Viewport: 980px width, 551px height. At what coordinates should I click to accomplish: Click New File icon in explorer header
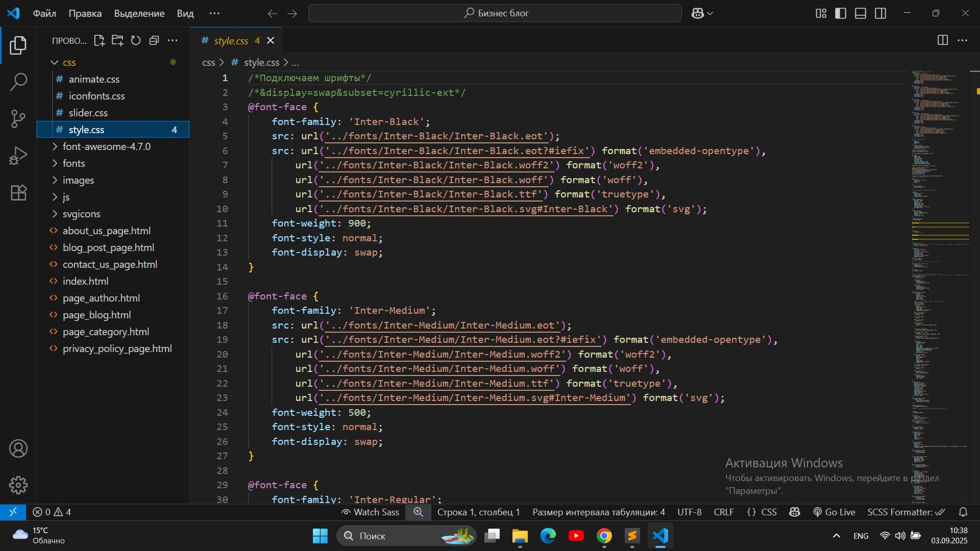click(x=99, y=41)
